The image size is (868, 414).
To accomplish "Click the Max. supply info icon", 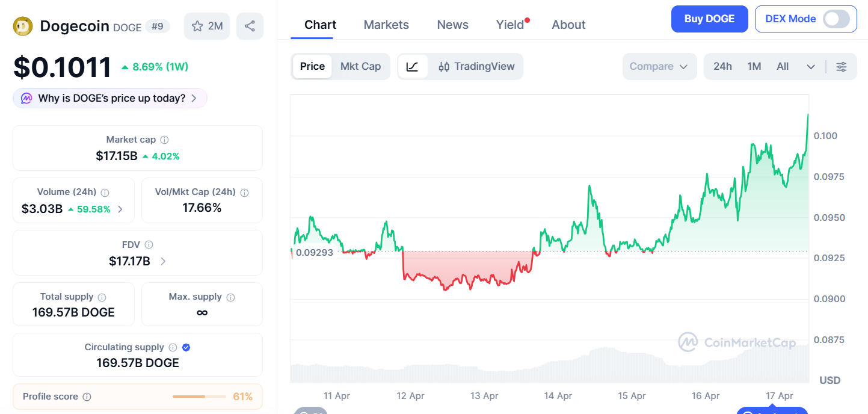I will point(230,297).
